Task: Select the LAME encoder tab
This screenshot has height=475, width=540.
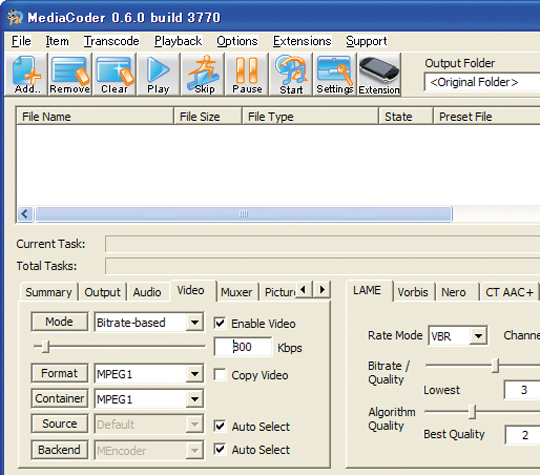Action: click(x=367, y=290)
